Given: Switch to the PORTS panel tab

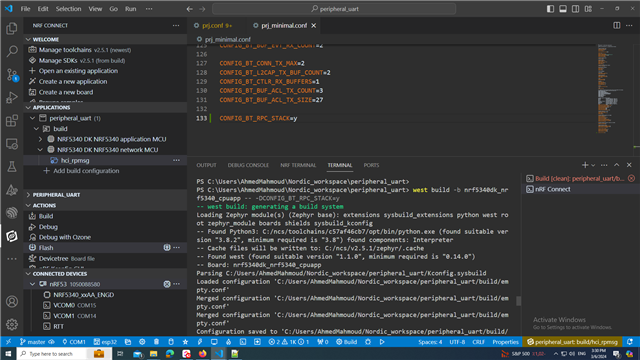Looking at the screenshot, I should 371,165.
